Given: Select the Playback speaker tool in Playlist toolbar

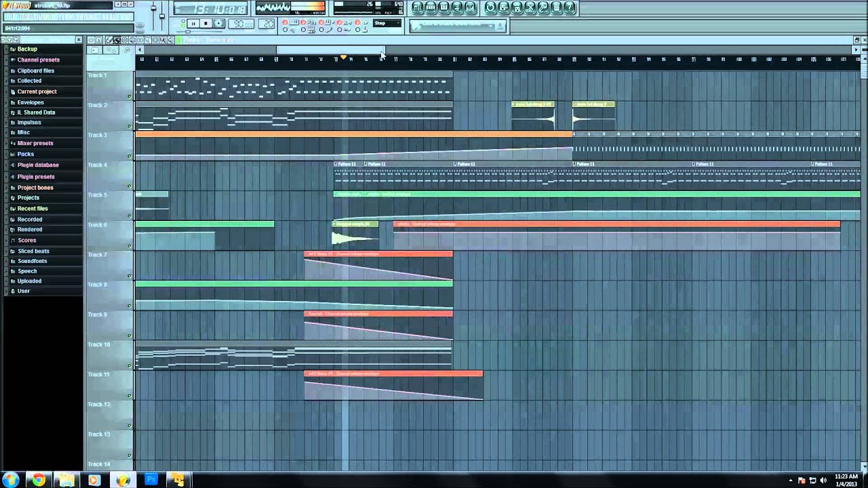Looking at the screenshot, I should point(171,40).
